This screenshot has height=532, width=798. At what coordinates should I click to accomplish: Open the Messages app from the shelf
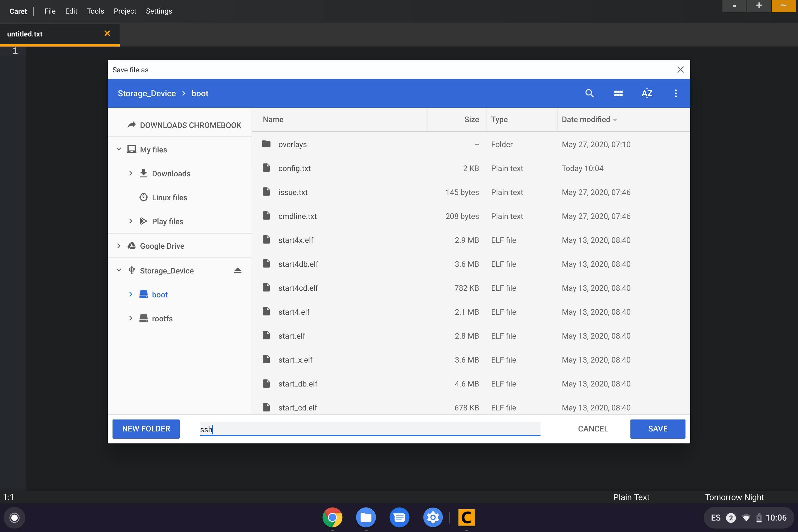(399, 517)
